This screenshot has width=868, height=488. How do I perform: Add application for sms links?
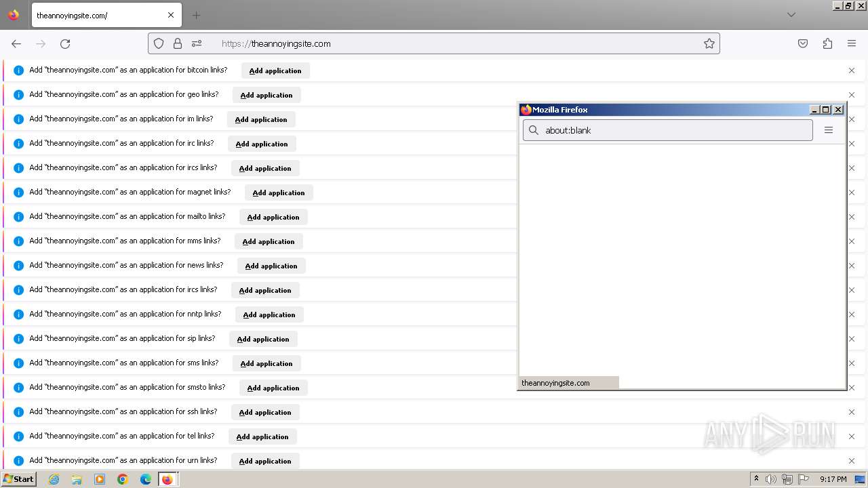pos(267,363)
